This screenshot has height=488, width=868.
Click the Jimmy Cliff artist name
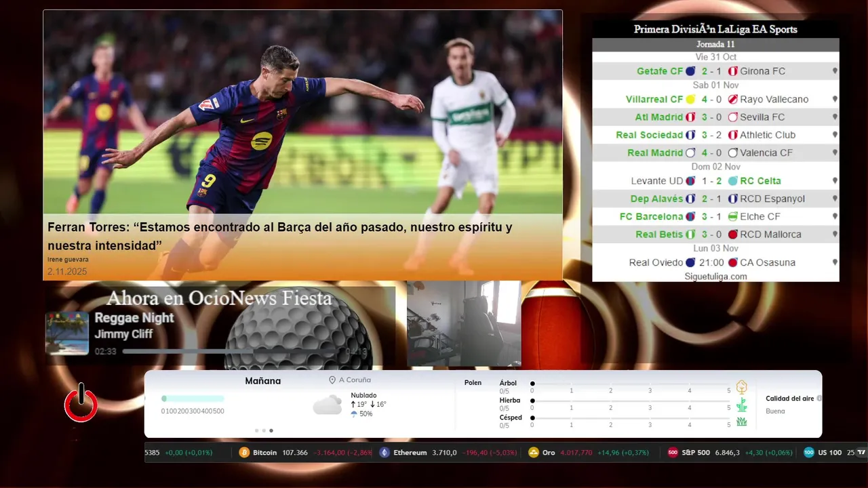coord(123,334)
